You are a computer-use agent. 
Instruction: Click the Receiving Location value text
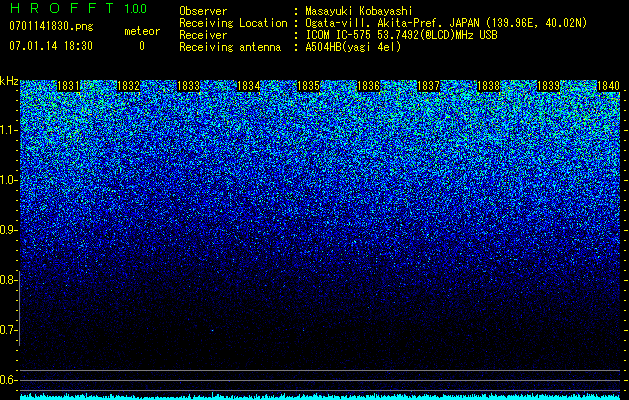click(x=446, y=23)
